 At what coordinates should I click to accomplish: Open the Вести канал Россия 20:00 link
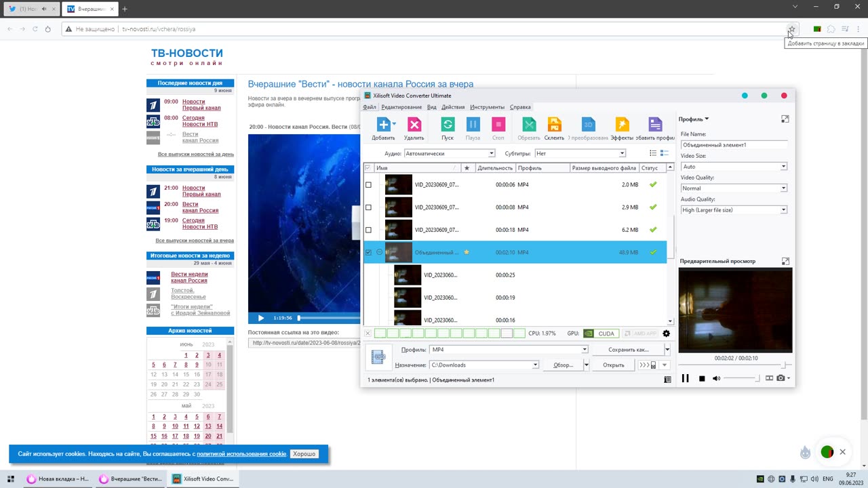(200, 207)
